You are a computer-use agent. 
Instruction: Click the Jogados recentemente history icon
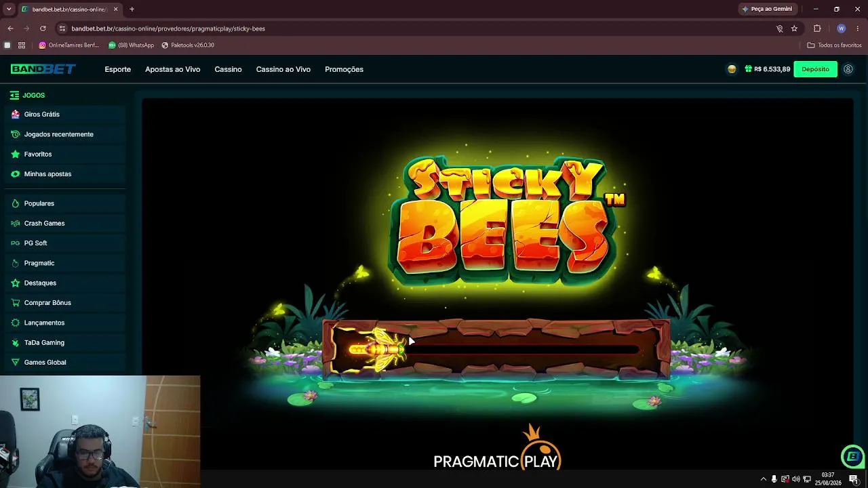(15, 134)
